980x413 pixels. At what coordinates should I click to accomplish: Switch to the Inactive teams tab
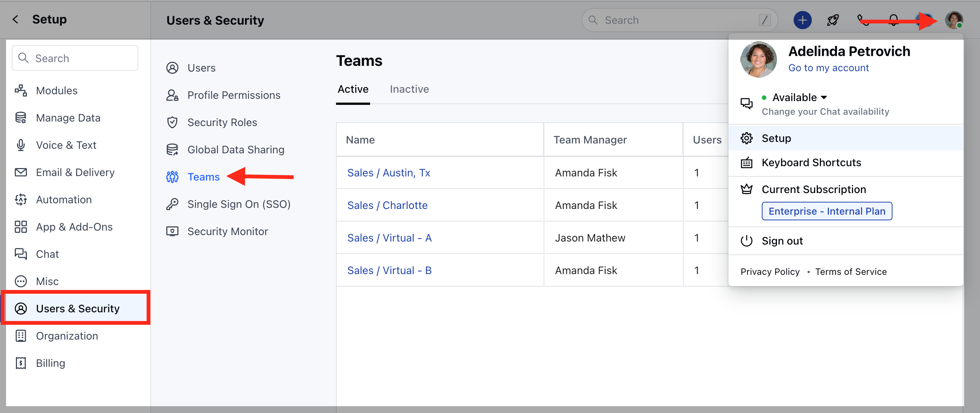(x=409, y=89)
